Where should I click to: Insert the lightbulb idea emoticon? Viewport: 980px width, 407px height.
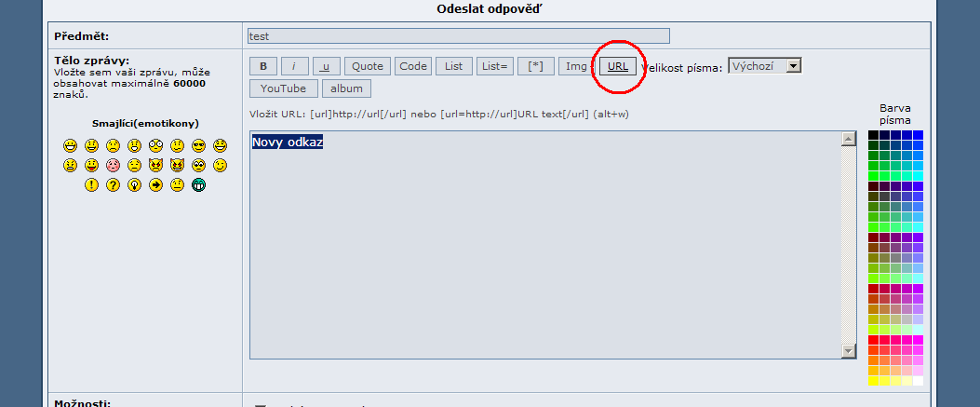tap(134, 184)
